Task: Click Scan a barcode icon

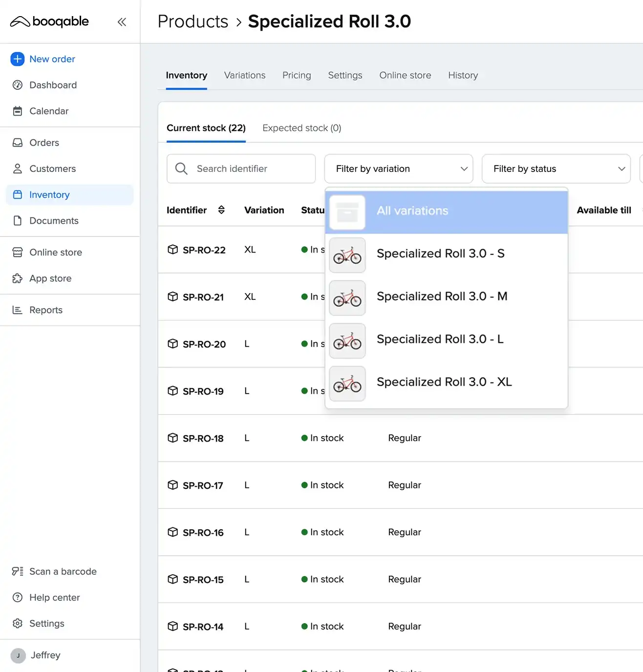Action: pyautogui.click(x=18, y=571)
